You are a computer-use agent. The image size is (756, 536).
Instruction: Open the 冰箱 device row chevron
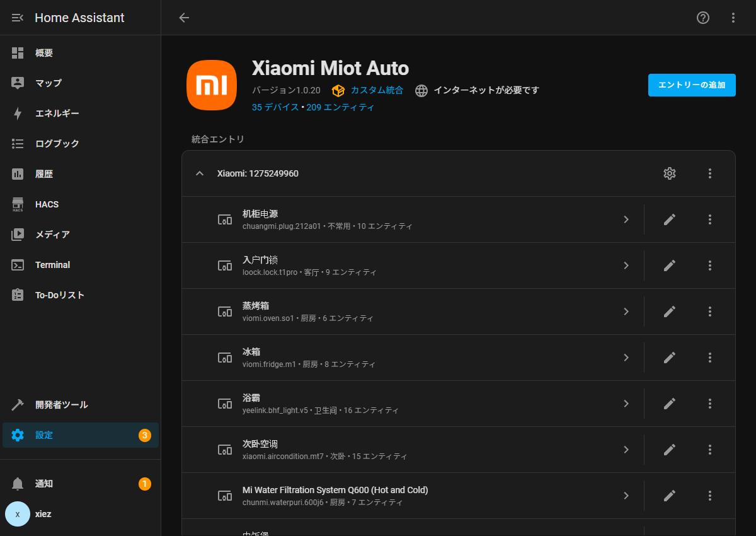pos(626,358)
